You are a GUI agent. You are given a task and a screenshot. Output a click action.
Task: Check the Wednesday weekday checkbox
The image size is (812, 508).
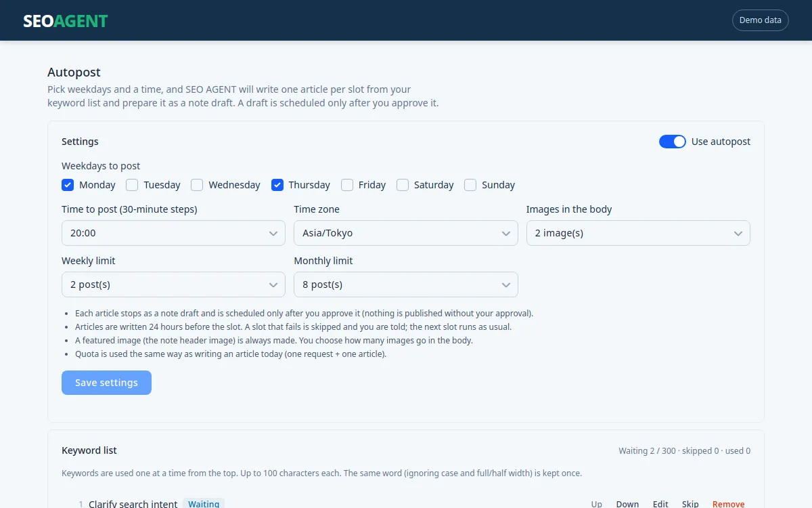pyautogui.click(x=197, y=185)
